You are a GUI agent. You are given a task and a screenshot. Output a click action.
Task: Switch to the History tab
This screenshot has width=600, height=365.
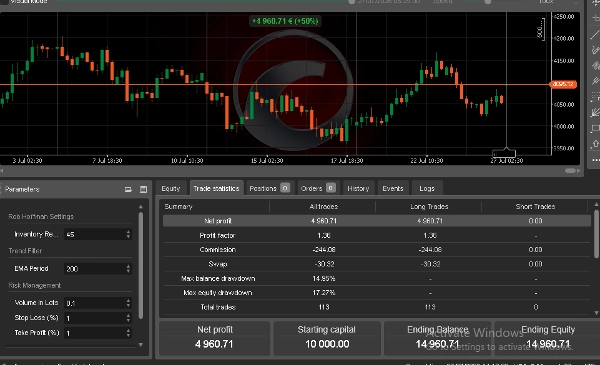click(358, 189)
